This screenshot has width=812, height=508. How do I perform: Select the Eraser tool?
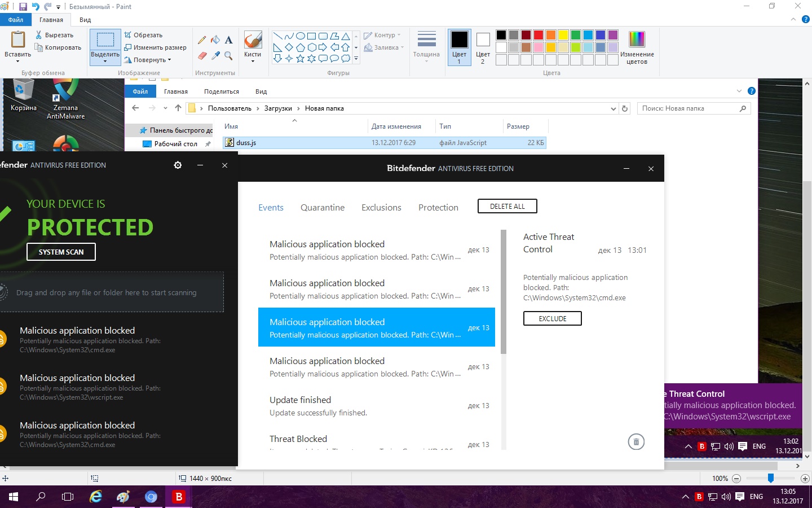(202, 55)
